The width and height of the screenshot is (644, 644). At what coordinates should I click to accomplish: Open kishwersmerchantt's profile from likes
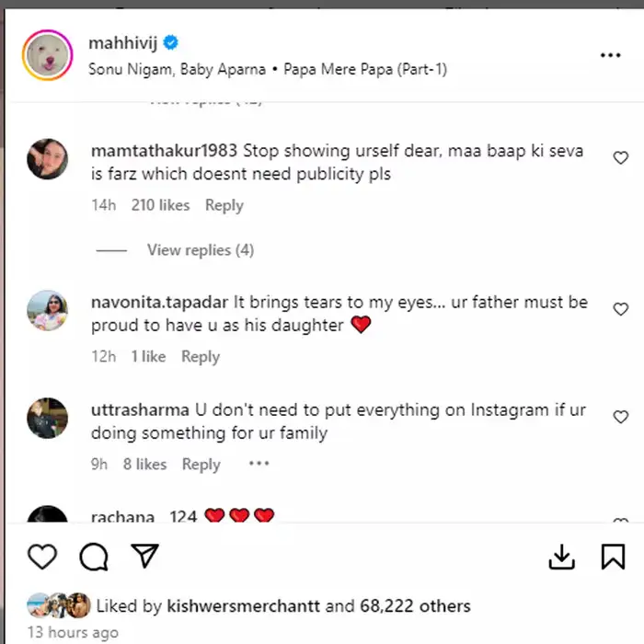click(244, 606)
